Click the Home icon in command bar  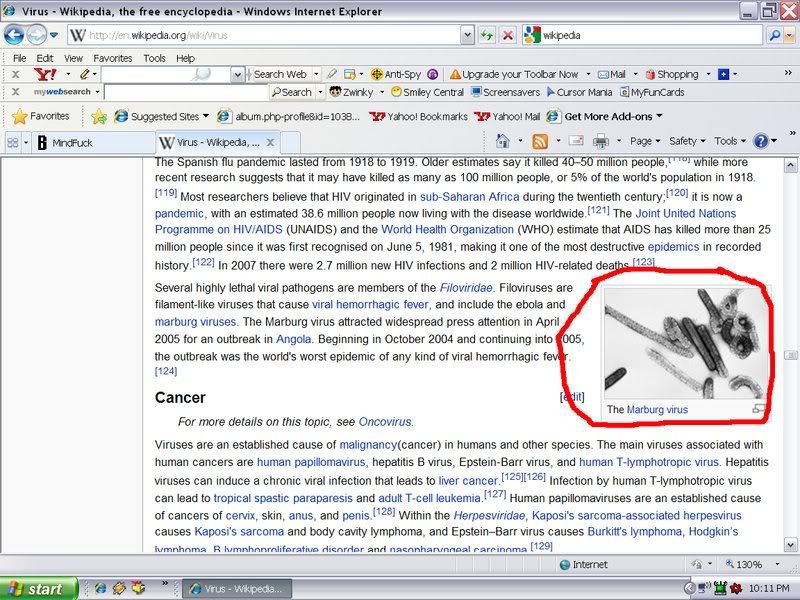pyautogui.click(x=503, y=141)
